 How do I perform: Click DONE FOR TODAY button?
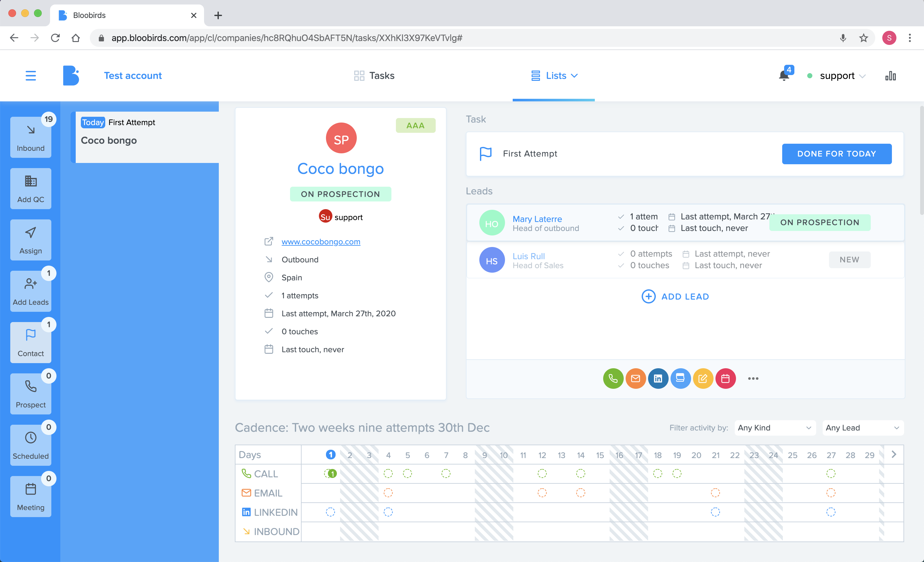click(x=837, y=154)
